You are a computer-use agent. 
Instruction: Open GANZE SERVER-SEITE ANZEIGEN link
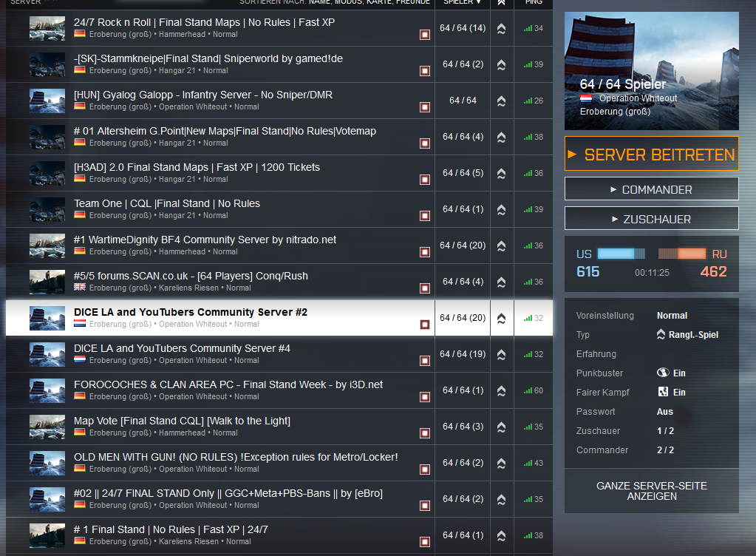click(651, 491)
